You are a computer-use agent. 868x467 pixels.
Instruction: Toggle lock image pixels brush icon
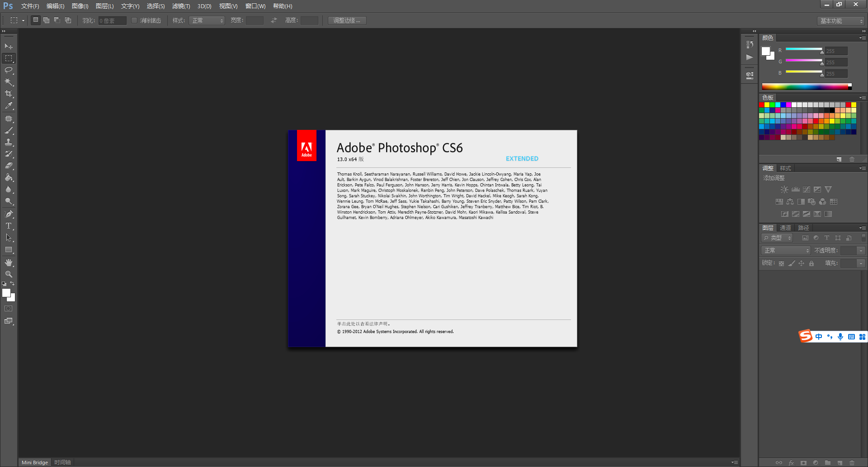(x=792, y=263)
